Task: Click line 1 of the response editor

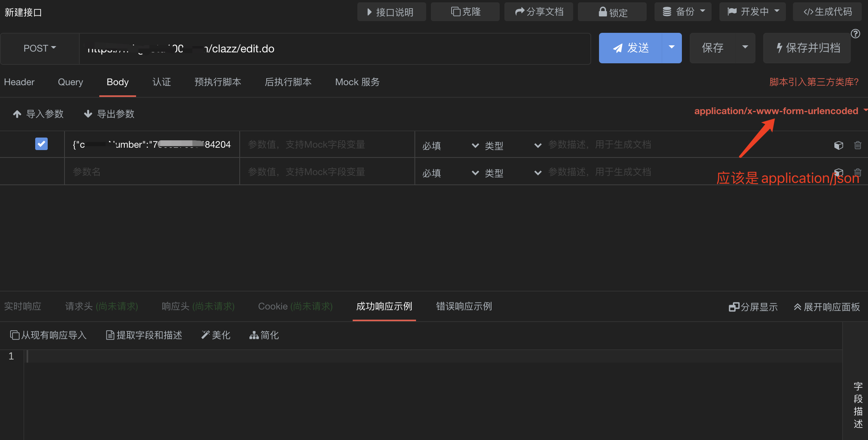Action: coord(433,356)
